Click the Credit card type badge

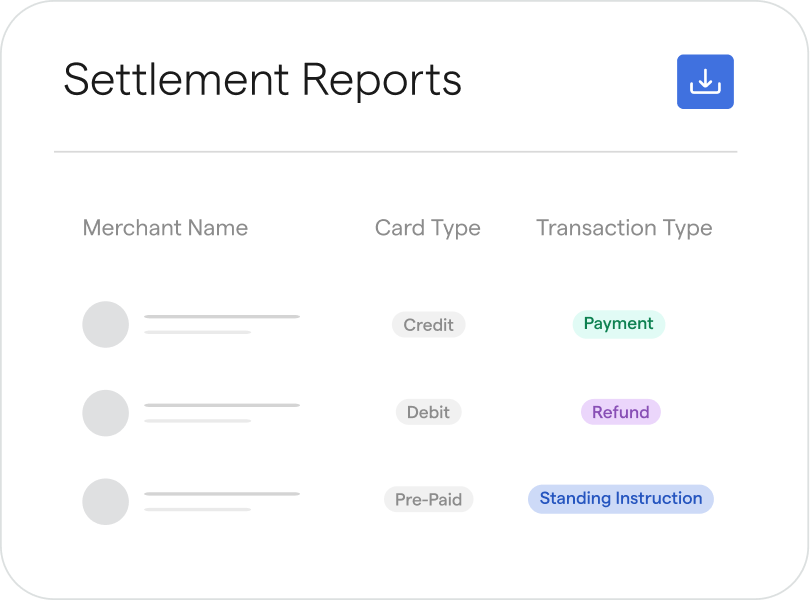(428, 325)
